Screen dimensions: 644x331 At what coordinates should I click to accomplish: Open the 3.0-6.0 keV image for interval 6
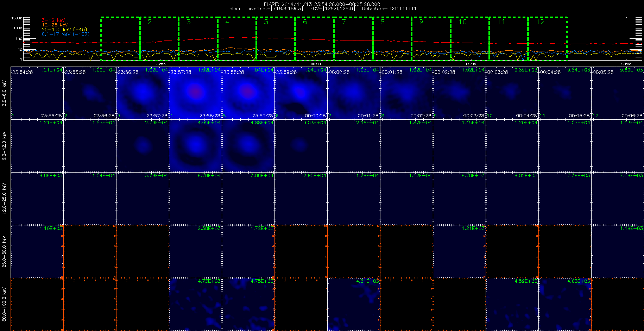point(301,93)
